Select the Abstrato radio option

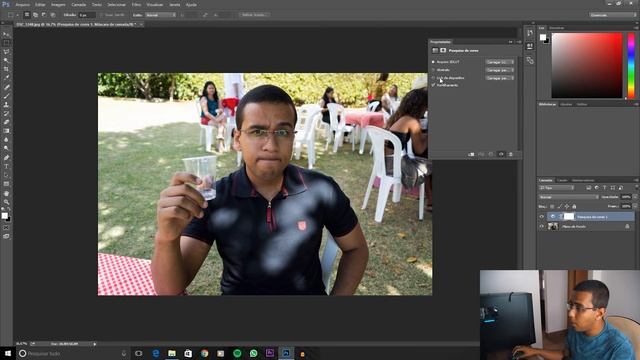coord(433,70)
